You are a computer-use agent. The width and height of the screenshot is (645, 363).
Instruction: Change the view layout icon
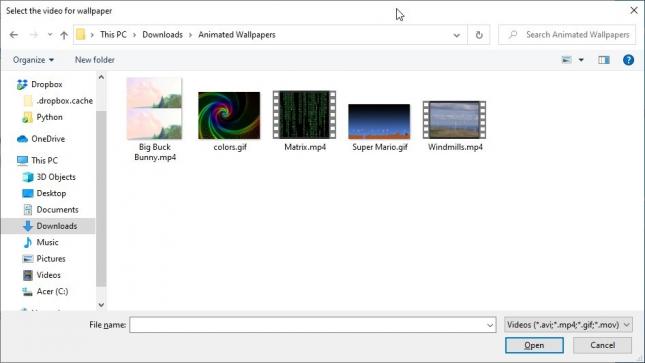[566, 60]
